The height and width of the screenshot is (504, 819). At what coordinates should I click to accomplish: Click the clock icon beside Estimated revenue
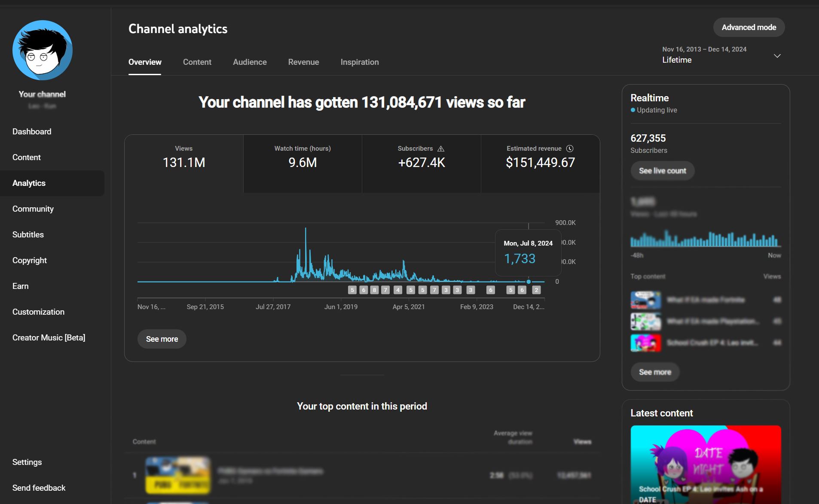[570, 149]
